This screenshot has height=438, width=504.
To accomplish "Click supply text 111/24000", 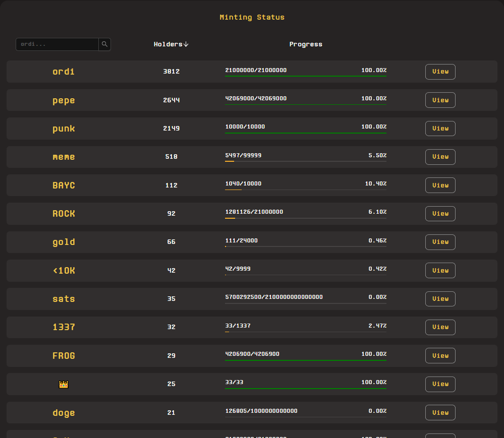I will pos(241,240).
